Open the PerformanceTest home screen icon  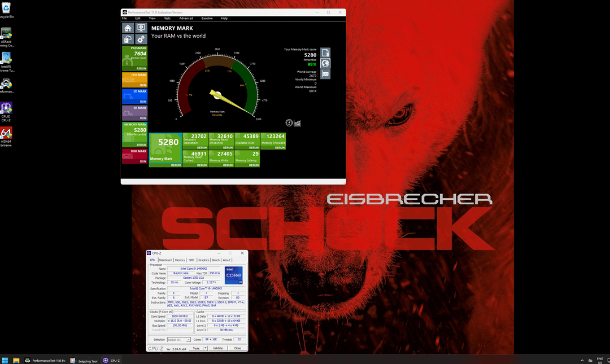click(128, 28)
